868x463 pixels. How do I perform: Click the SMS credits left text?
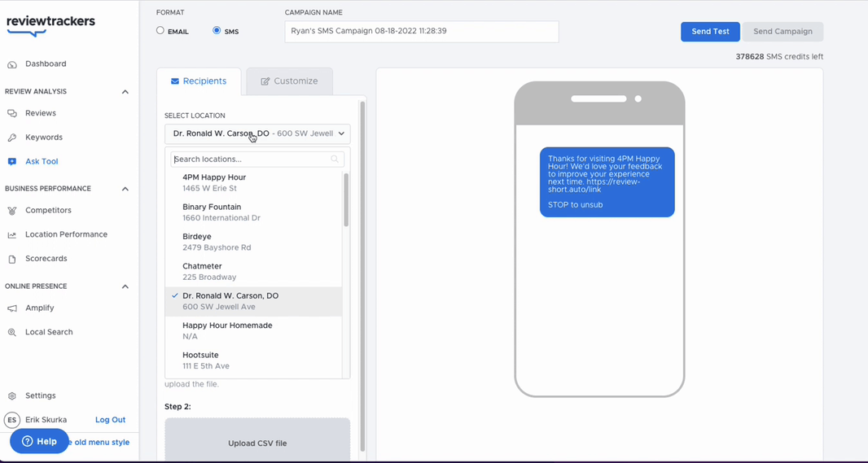click(x=779, y=57)
